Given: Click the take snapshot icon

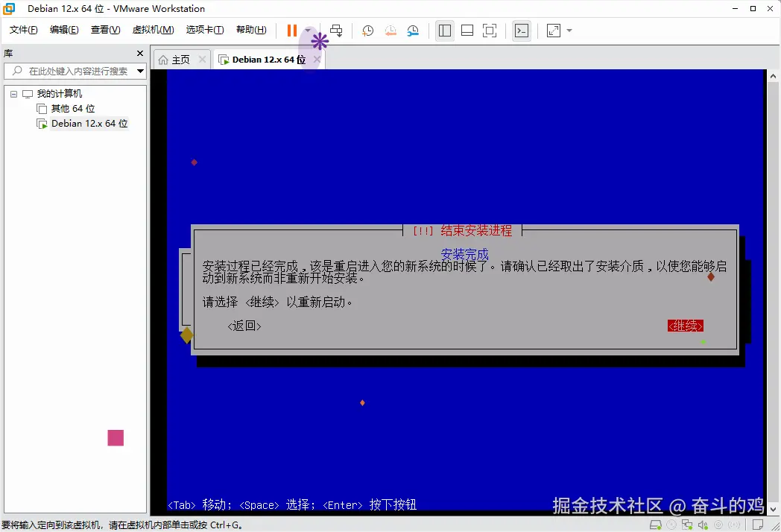Looking at the screenshot, I should coord(367,31).
